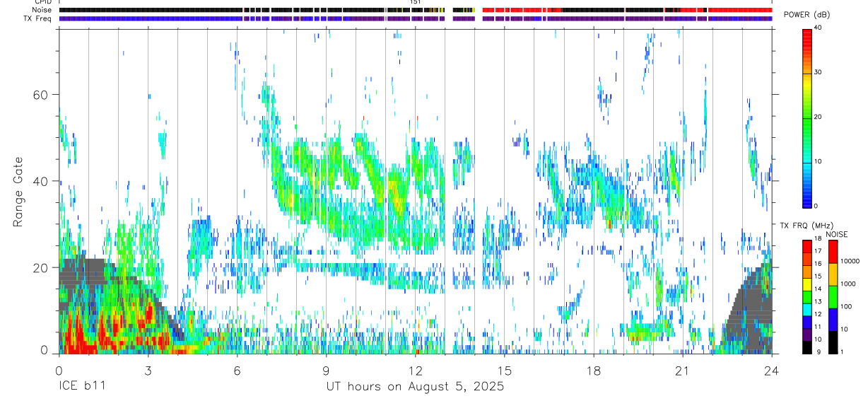The height and width of the screenshot is (401, 868).
Task: Click the TX FRQ (MHz) color scale bar
Action: click(807, 297)
